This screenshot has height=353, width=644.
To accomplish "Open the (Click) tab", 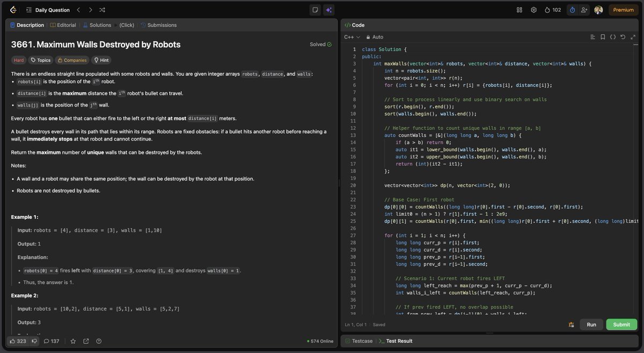I will click(x=127, y=25).
